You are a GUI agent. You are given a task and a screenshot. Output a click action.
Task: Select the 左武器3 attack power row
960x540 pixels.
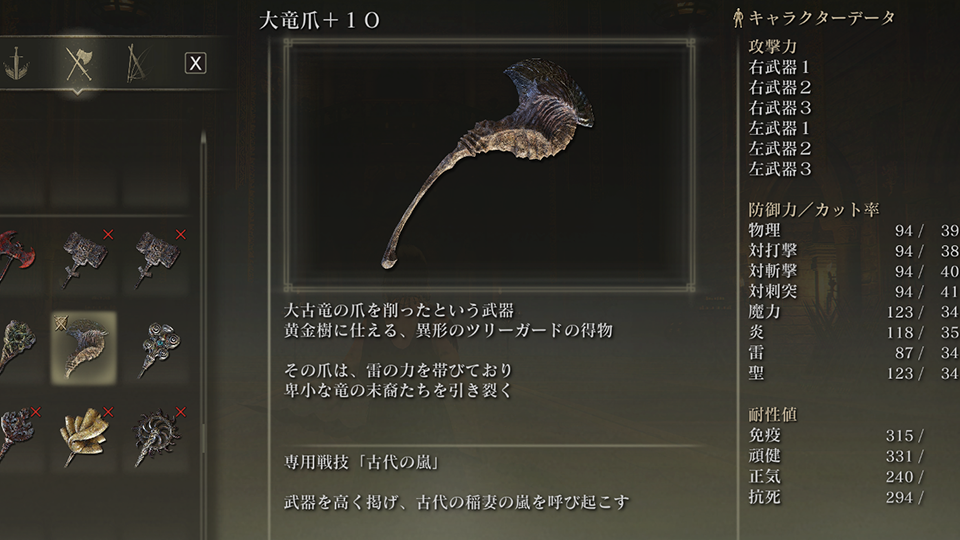(x=779, y=169)
